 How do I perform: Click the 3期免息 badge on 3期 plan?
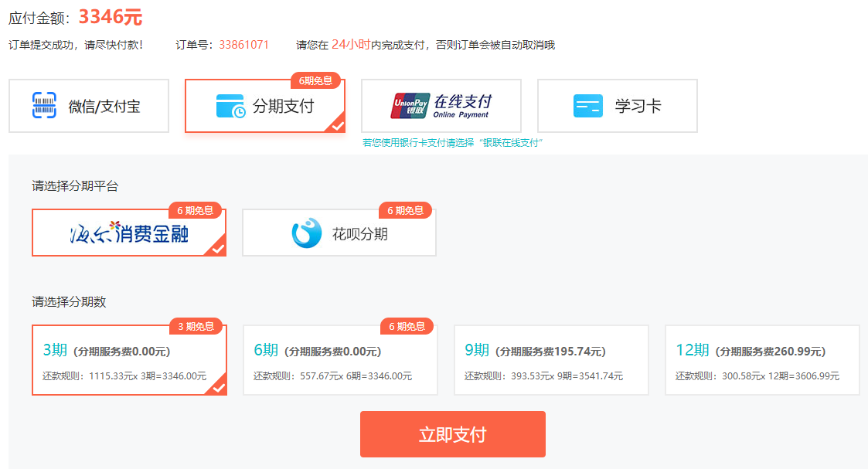(196, 326)
